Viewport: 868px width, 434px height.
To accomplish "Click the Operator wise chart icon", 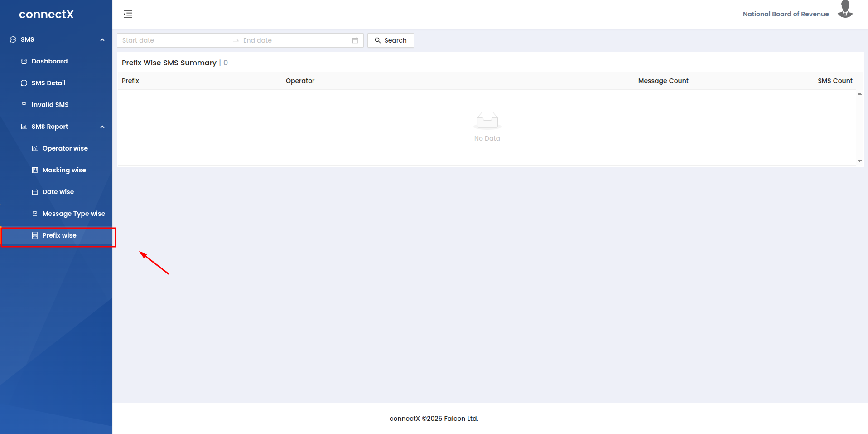I will tap(35, 148).
